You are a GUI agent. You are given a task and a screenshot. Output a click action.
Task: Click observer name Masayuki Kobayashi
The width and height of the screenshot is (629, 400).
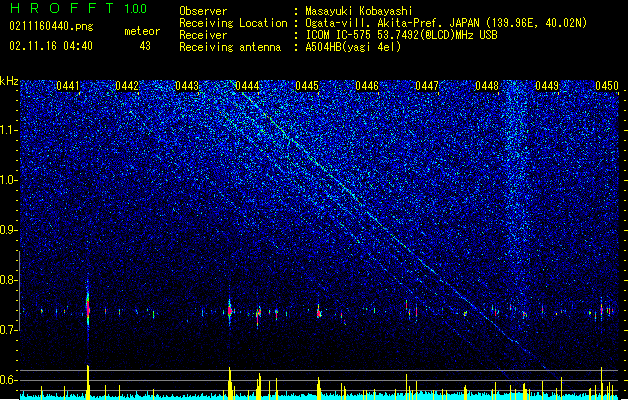coord(359,11)
